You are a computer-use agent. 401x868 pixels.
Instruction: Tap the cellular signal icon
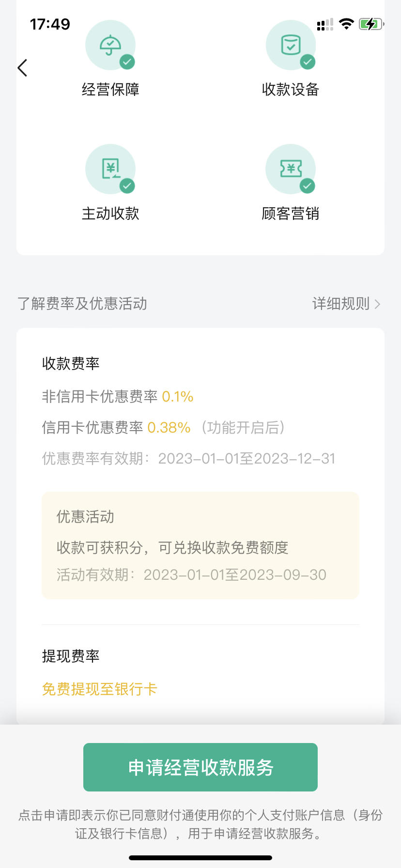325,24
